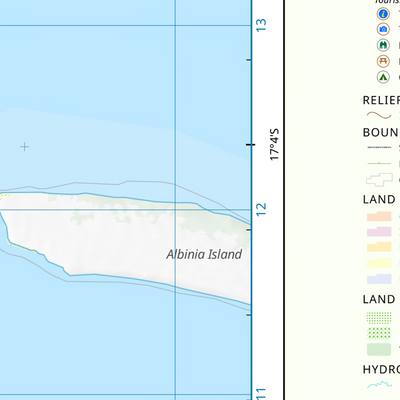The height and width of the screenshot is (400, 400).
Task: Click the blue camera viewpoint icon
Action: (x=383, y=29)
